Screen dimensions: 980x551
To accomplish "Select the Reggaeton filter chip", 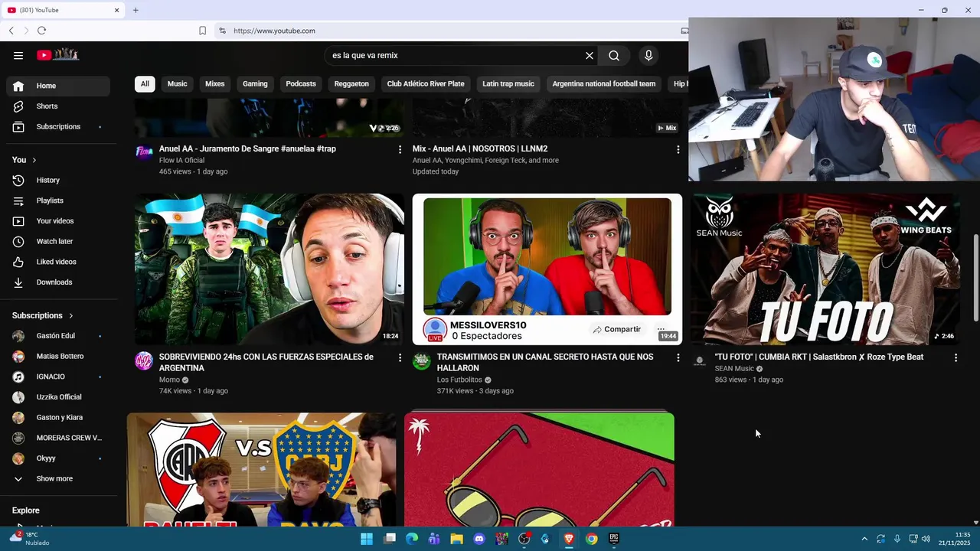I will (x=351, y=84).
